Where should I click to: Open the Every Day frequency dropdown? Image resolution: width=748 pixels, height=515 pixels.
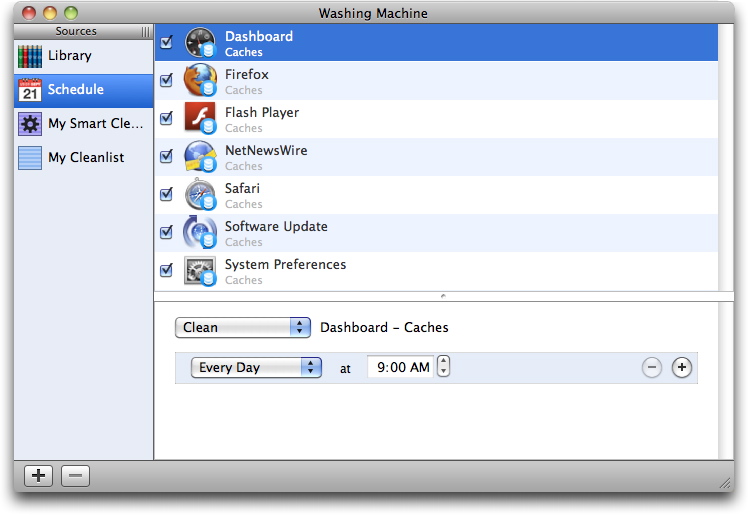(256, 368)
